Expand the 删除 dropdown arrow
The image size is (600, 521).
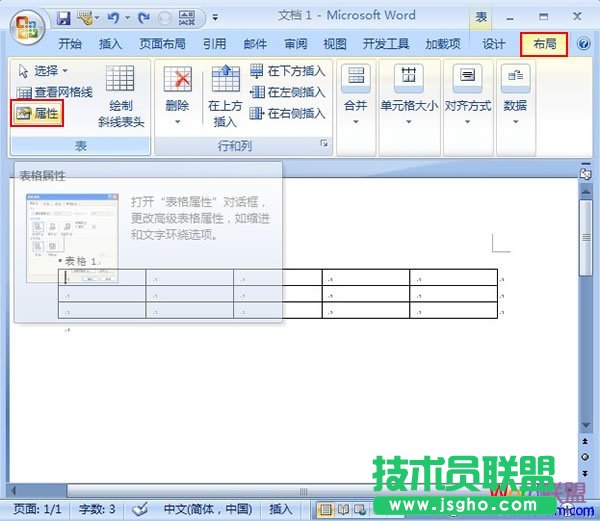[x=177, y=122]
